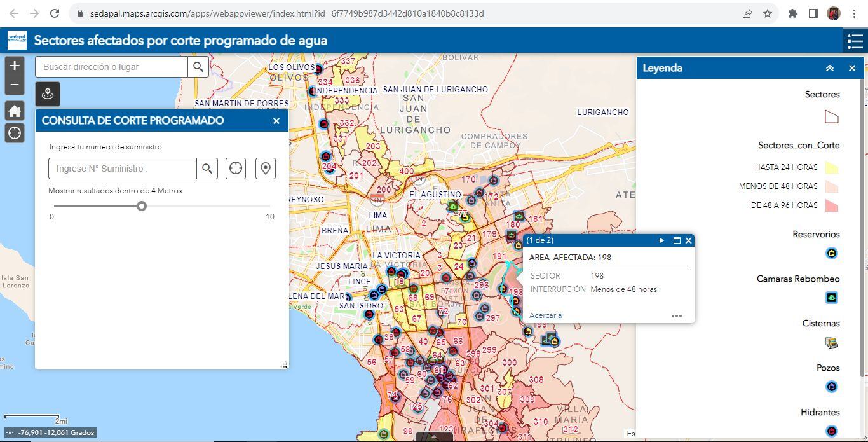
Task: Zoom out of the map
Action: click(x=15, y=85)
